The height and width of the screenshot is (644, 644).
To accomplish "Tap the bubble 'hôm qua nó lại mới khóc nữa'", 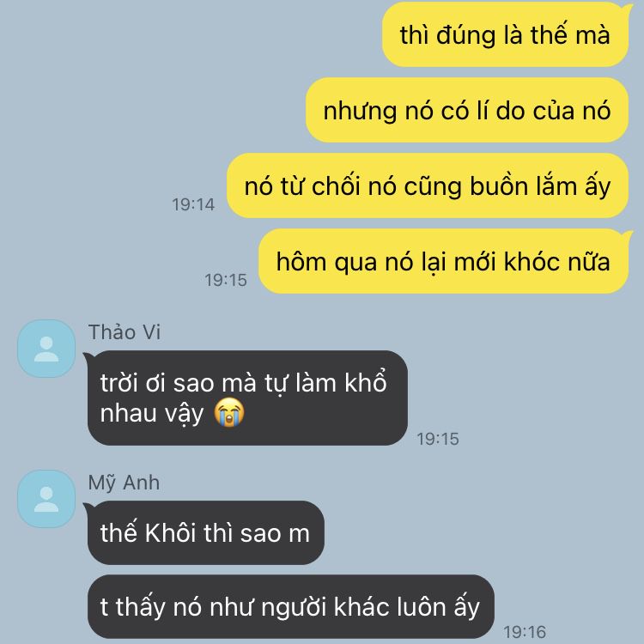I will click(x=443, y=261).
